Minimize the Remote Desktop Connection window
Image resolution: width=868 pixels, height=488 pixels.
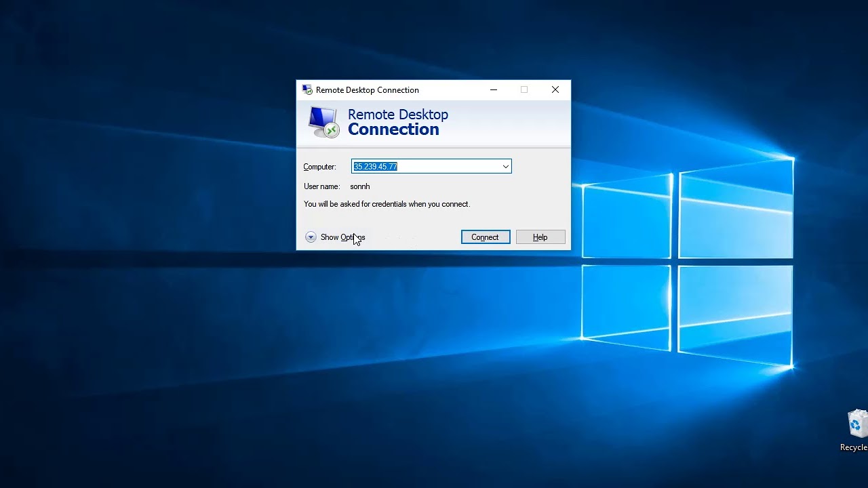(x=494, y=89)
